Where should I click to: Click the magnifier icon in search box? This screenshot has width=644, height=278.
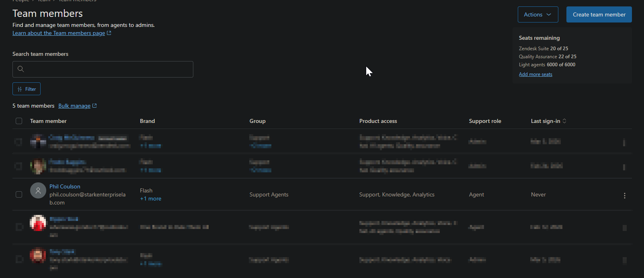pos(21,69)
